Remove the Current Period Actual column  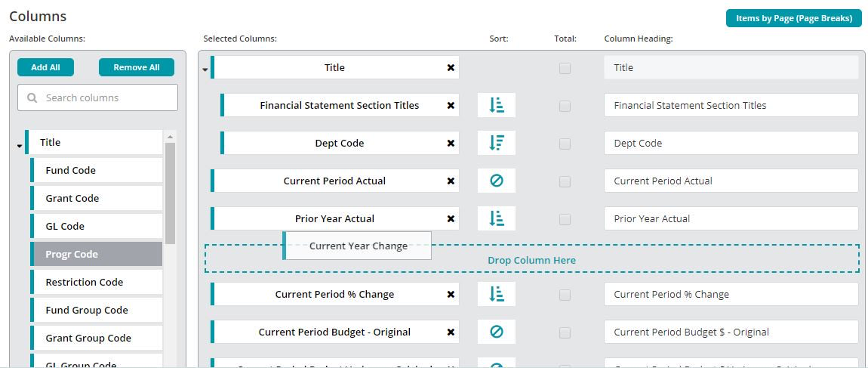pos(451,181)
